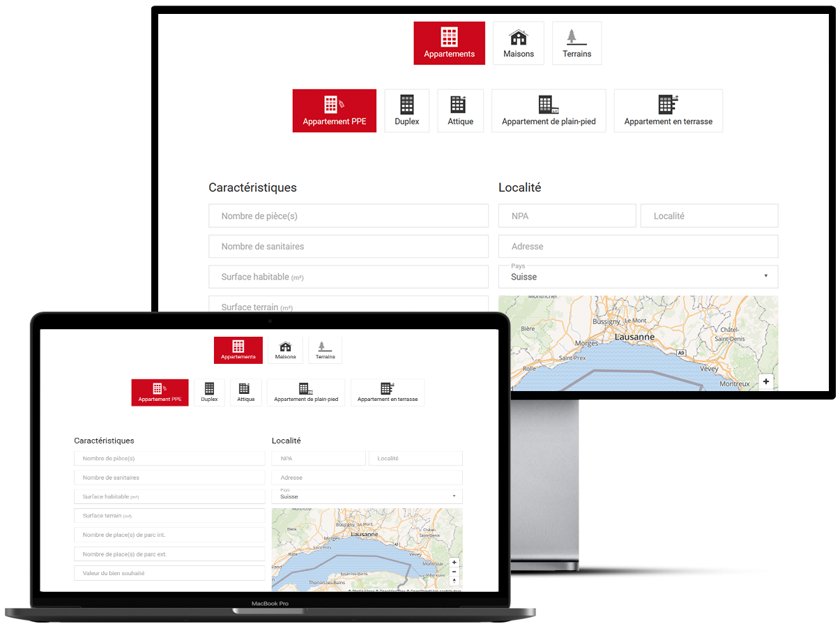Focus NPA field on the monitor
Viewport: 840px width, 640px height.
567,216
